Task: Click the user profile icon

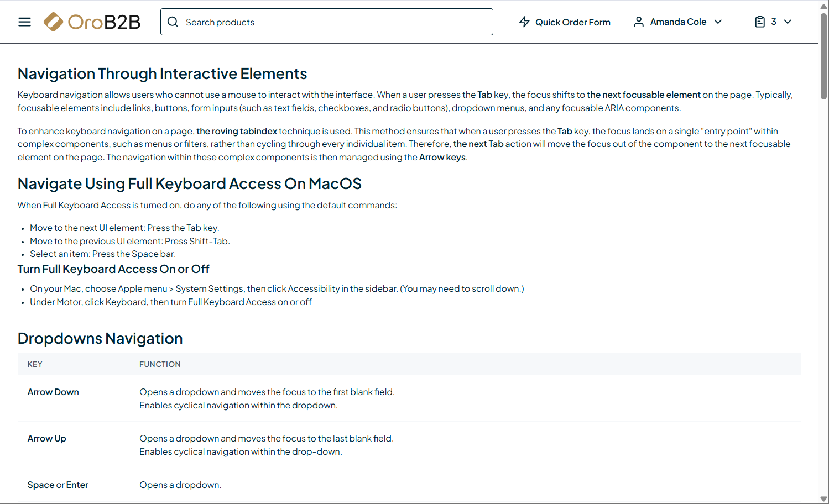Action: 639,22
